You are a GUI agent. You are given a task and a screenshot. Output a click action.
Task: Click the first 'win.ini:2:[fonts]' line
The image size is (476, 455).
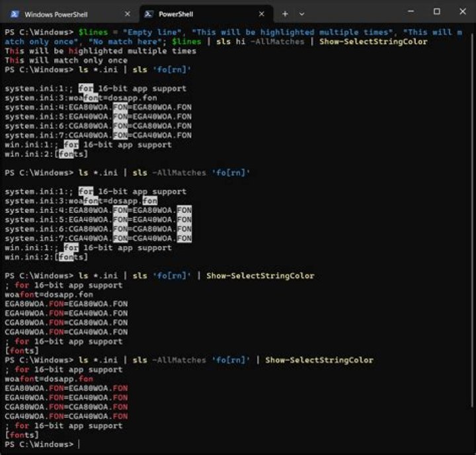pos(46,154)
